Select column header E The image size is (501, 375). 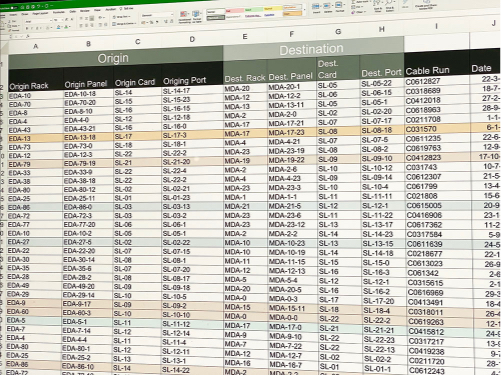coord(245,37)
